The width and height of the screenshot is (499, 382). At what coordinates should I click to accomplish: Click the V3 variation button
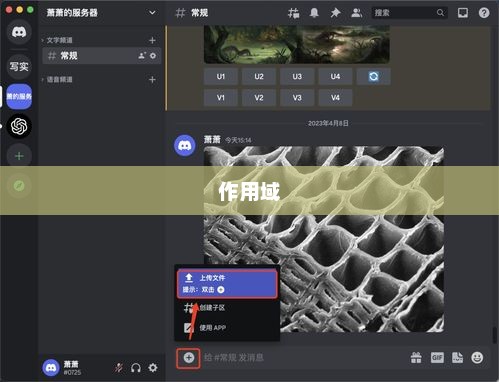point(297,98)
